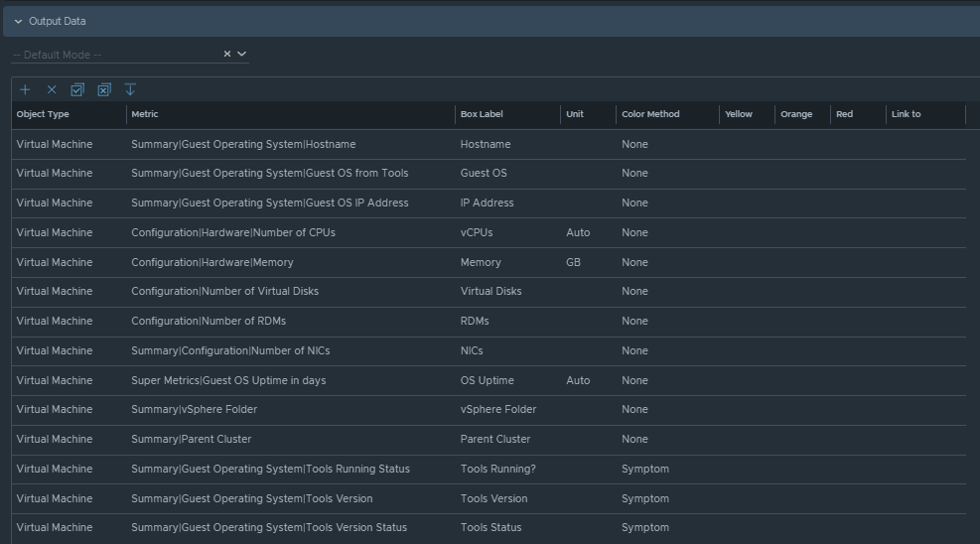Click inside the Default Mode combo box field
Viewport: 980px width, 544px height.
109,55
